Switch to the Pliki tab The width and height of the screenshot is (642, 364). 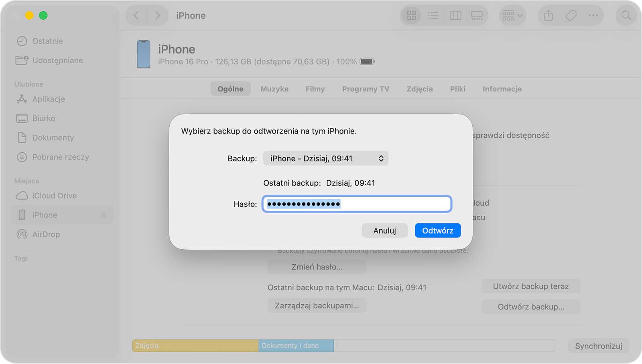tap(458, 89)
